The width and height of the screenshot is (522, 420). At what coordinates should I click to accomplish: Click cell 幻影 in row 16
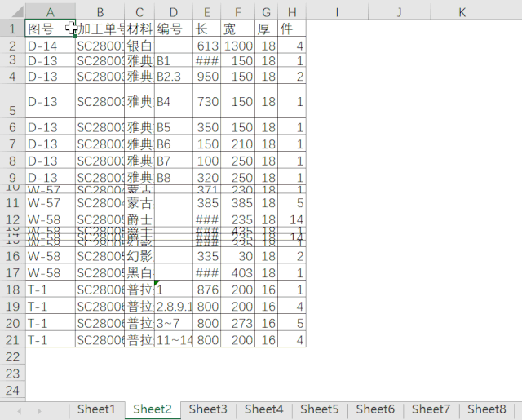coord(139,256)
